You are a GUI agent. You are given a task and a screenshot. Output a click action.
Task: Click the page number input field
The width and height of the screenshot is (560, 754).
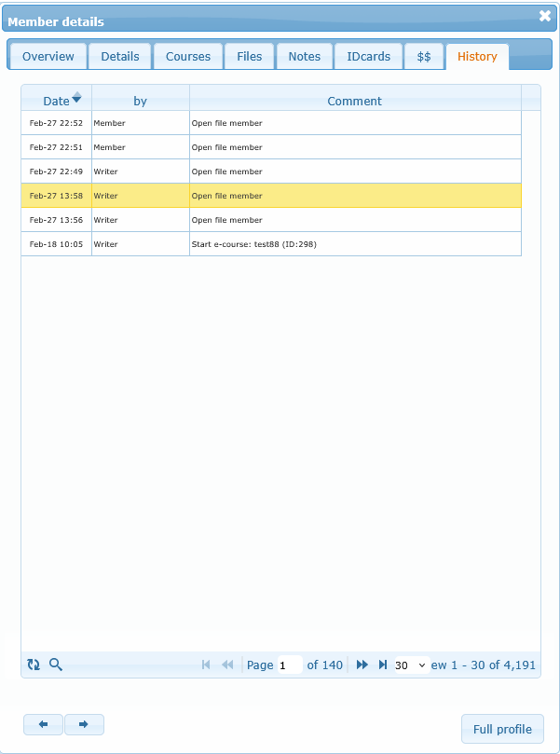pos(289,665)
